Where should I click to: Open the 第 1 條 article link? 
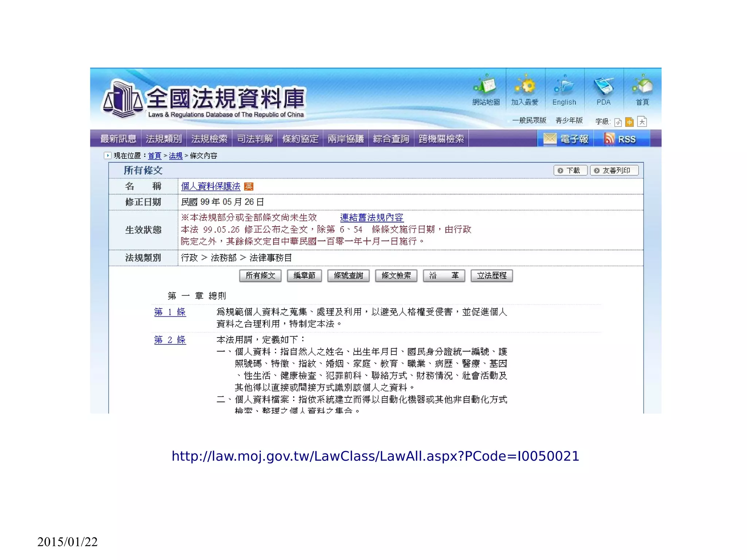(x=170, y=312)
